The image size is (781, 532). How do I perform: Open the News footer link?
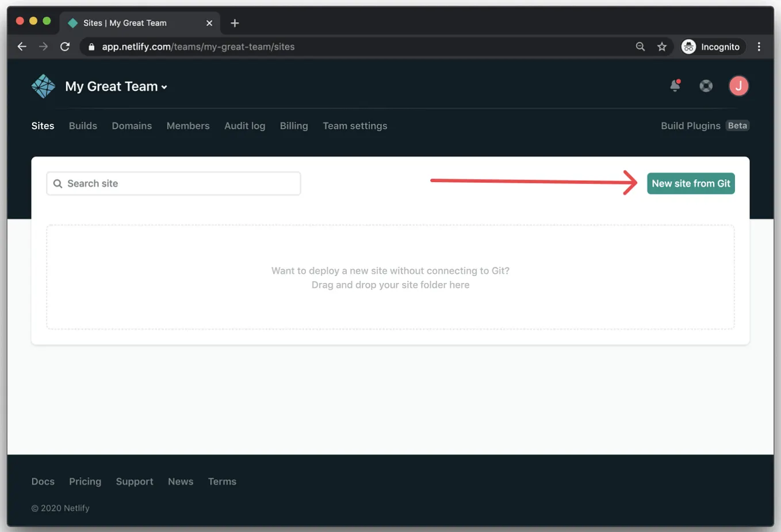click(181, 481)
